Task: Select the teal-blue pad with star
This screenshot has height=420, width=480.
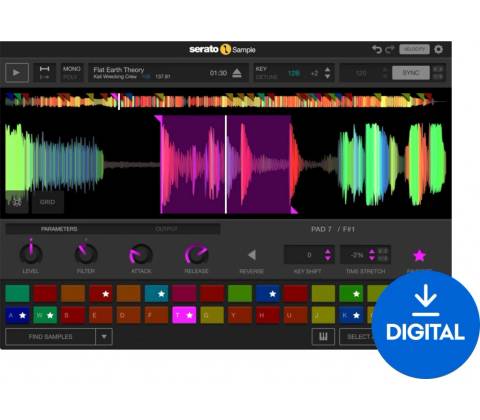Action: (x=156, y=293)
